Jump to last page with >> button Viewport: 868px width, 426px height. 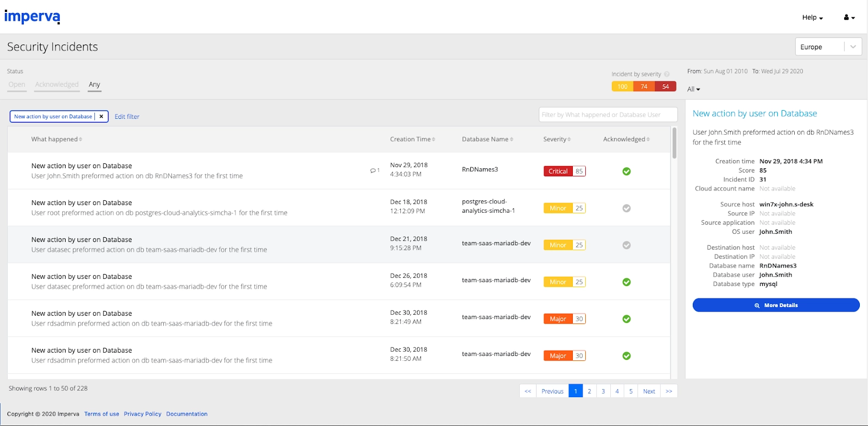coord(669,391)
